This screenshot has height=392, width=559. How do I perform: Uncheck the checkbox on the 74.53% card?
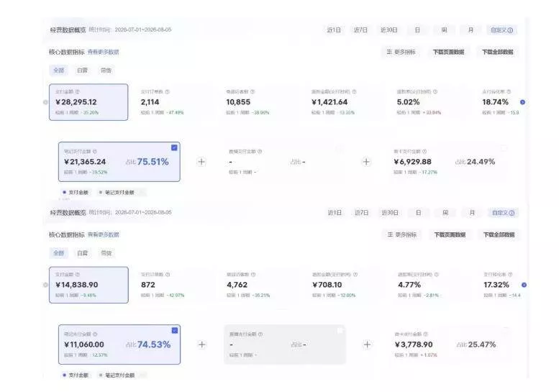click(175, 330)
